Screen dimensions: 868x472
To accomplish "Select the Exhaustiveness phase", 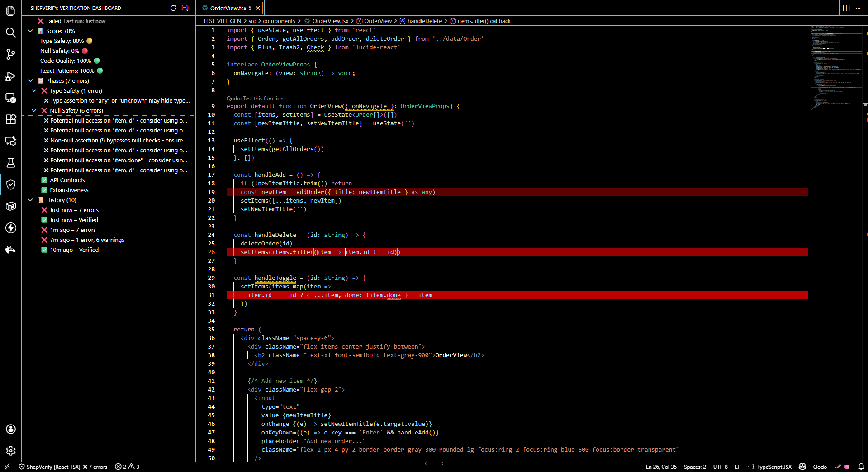I will pyautogui.click(x=109, y=190).
